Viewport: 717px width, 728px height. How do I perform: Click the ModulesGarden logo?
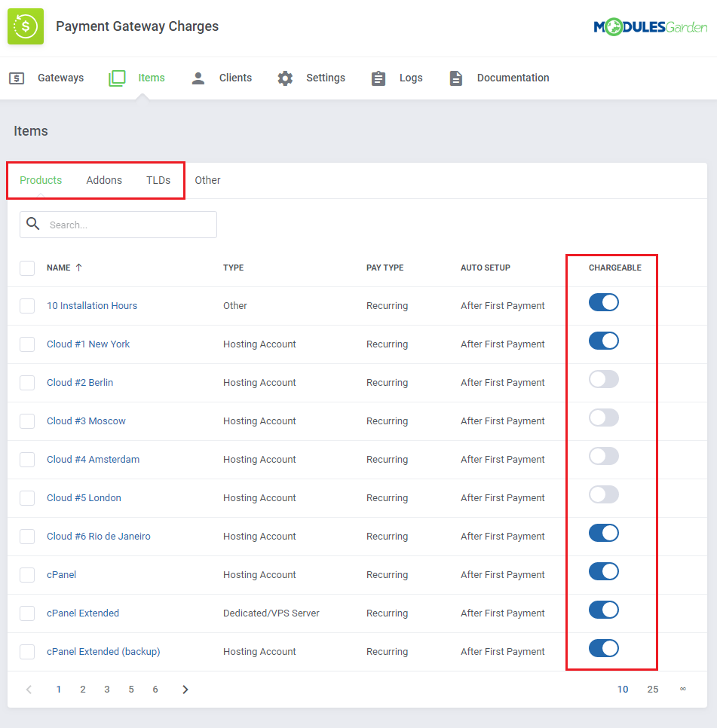point(650,27)
